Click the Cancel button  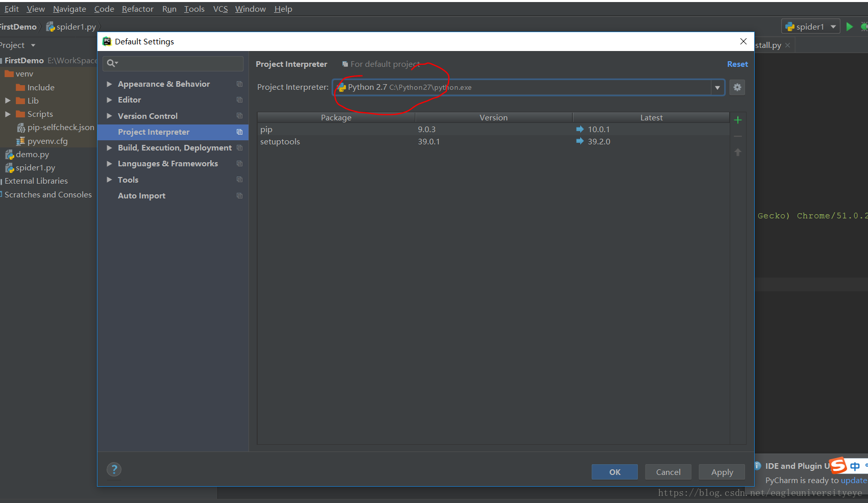click(668, 472)
